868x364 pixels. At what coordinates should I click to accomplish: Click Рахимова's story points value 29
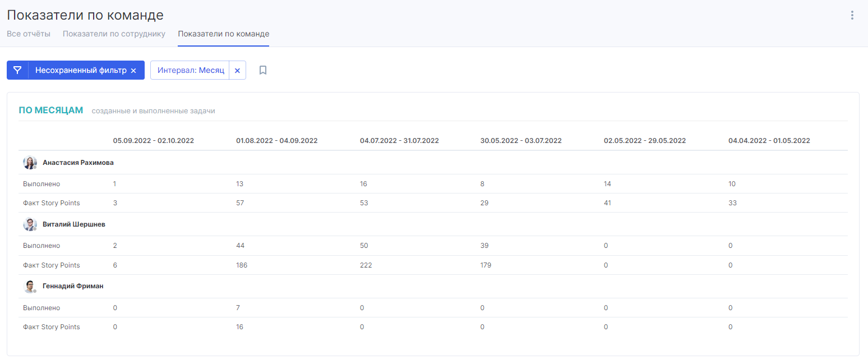[x=484, y=203]
